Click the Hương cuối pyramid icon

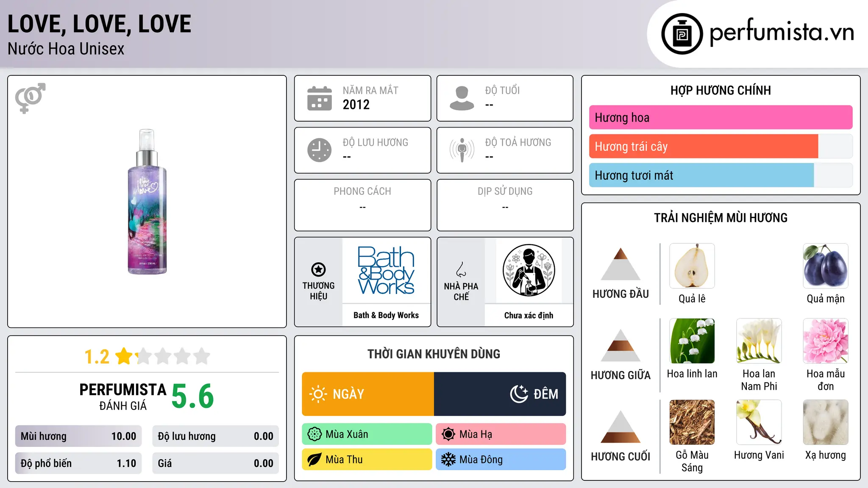(620, 427)
